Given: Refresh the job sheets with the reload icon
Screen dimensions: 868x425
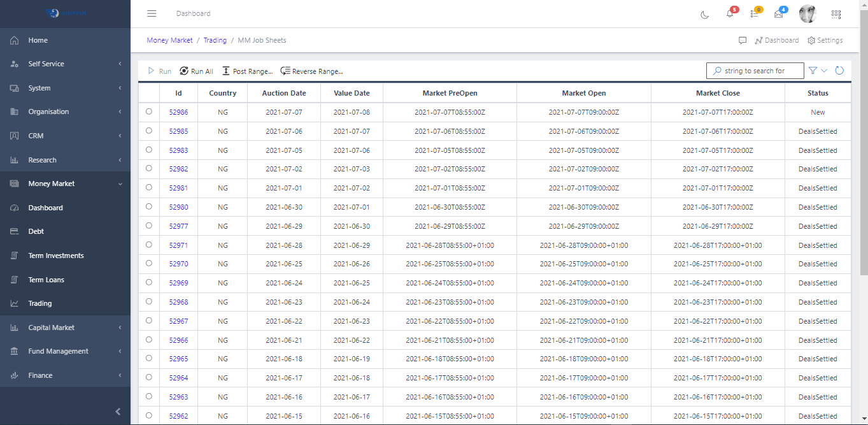Looking at the screenshot, I should pyautogui.click(x=839, y=70).
